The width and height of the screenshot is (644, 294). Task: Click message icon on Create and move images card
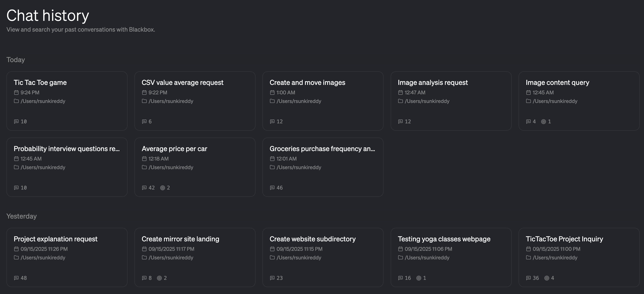(272, 121)
